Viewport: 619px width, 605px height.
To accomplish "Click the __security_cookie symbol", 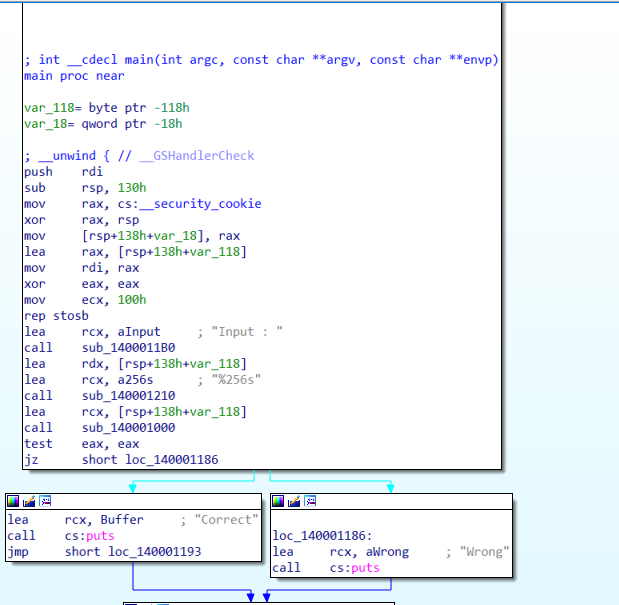I will [200, 204].
